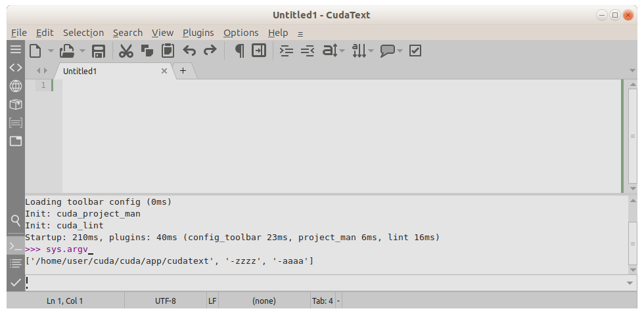Open the Output list sidebar icon

[x=16, y=263]
